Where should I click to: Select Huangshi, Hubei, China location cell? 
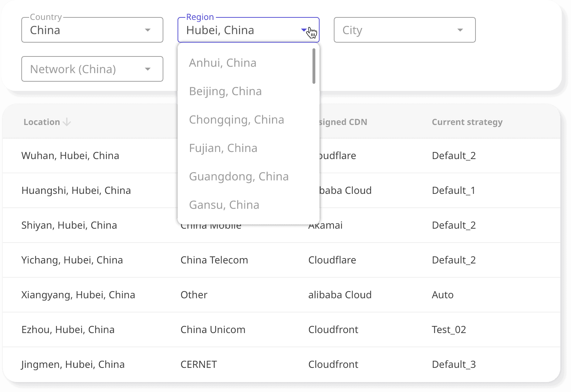coord(76,190)
